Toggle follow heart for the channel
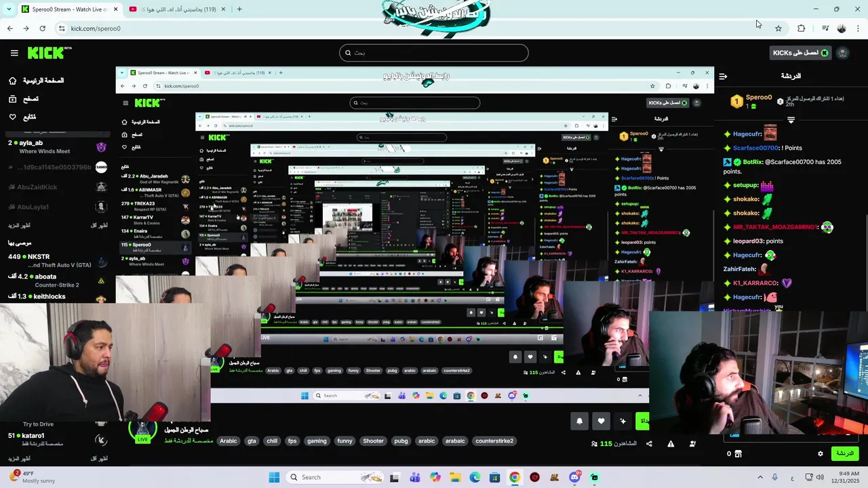Screen dimensions: 868x488 (601, 421)
